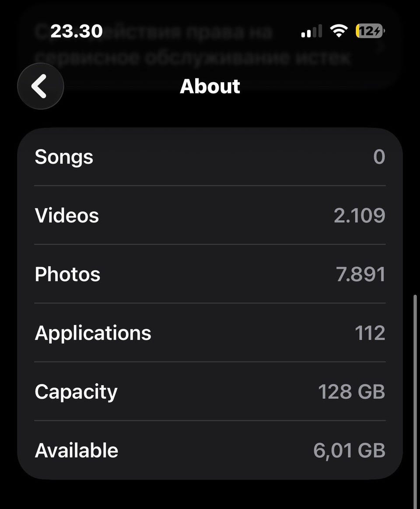
Task: Select the Photos row
Action: 210,274
